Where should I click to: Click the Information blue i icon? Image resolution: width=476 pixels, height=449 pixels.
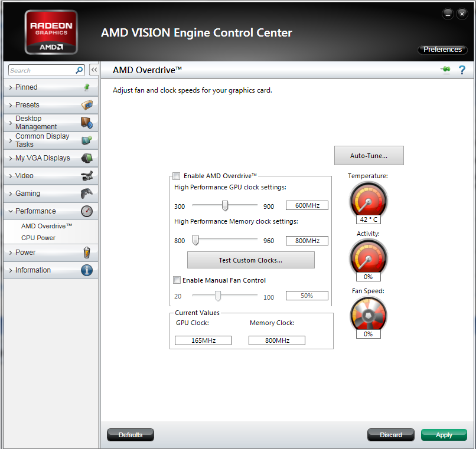click(x=87, y=270)
